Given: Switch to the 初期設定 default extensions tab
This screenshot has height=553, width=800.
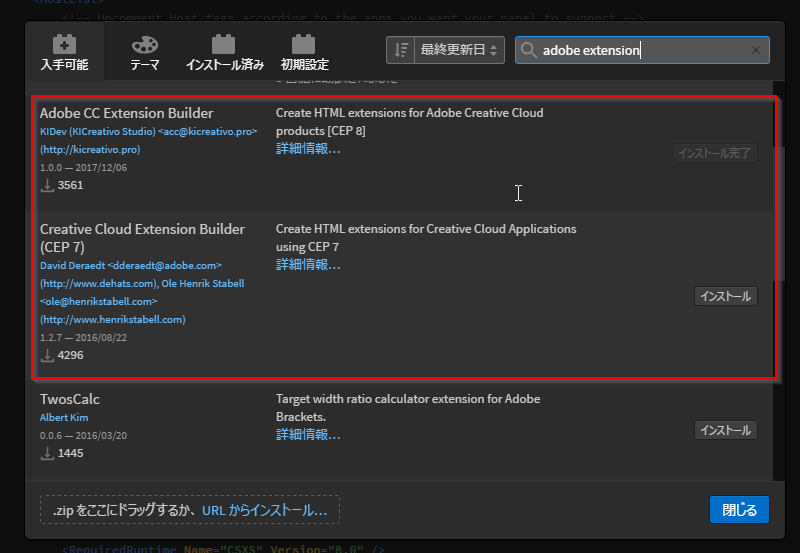Looking at the screenshot, I should [305, 51].
